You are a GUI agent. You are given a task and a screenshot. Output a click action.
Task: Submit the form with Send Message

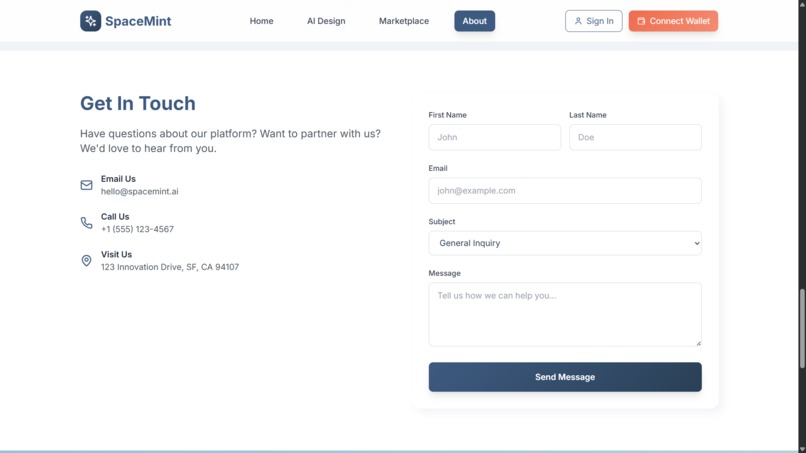coord(565,377)
